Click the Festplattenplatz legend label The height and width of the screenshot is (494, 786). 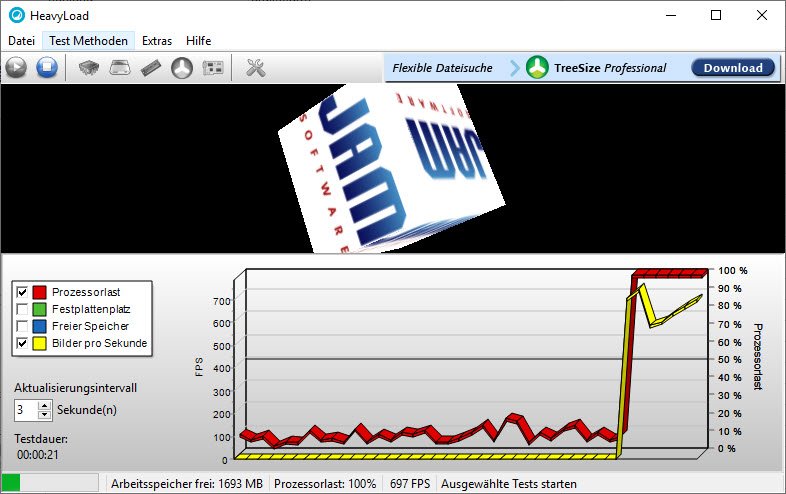pyautogui.click(x=91, y=309)
